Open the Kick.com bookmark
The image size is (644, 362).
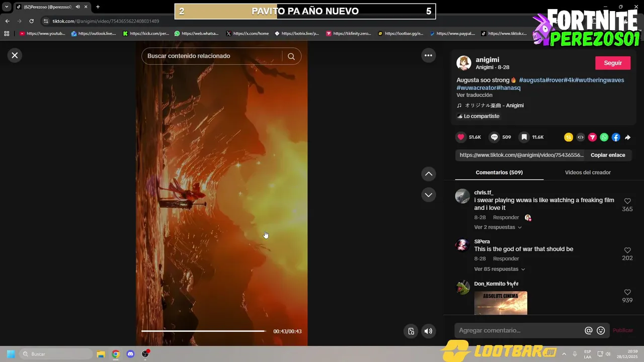(146, 34)
